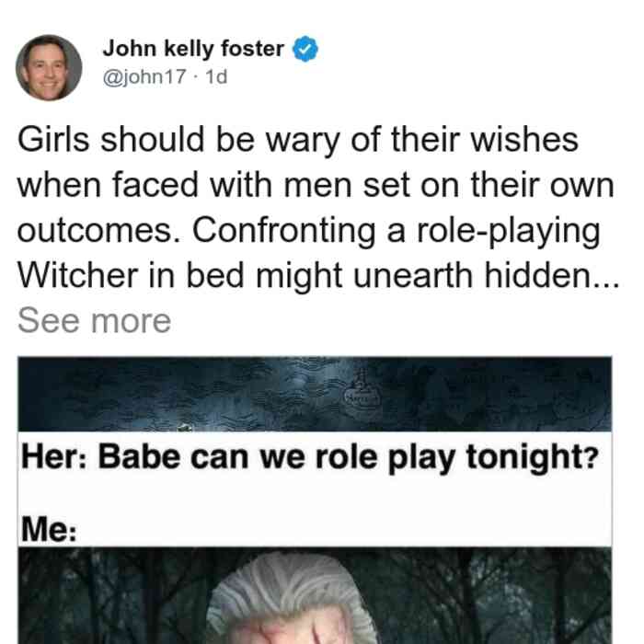Click the dark forest right of the figure
The height and width of the screenshot is (644, 644).
point(495,595)
